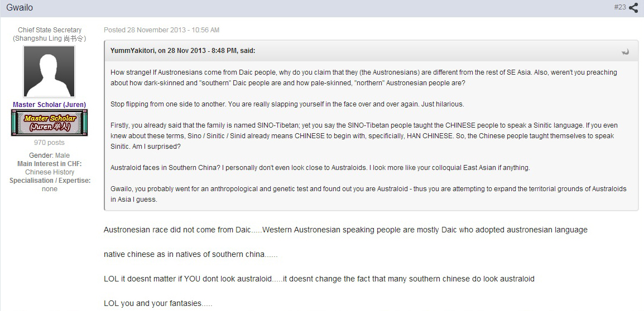Click the Shangshu Ling 尚书令 subtitle
The image size is (644, 311).
(49, 38)
